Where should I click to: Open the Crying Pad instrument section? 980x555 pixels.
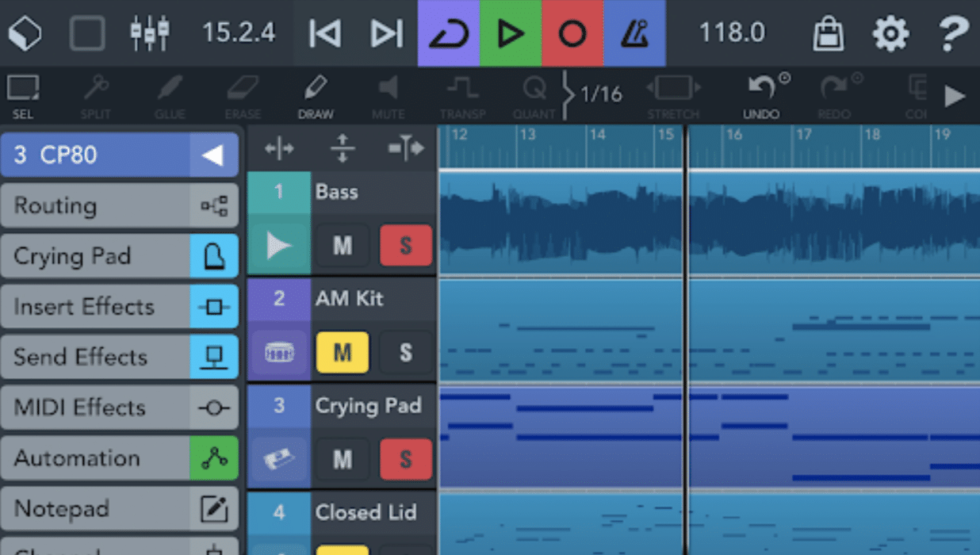tap(119, 256)
